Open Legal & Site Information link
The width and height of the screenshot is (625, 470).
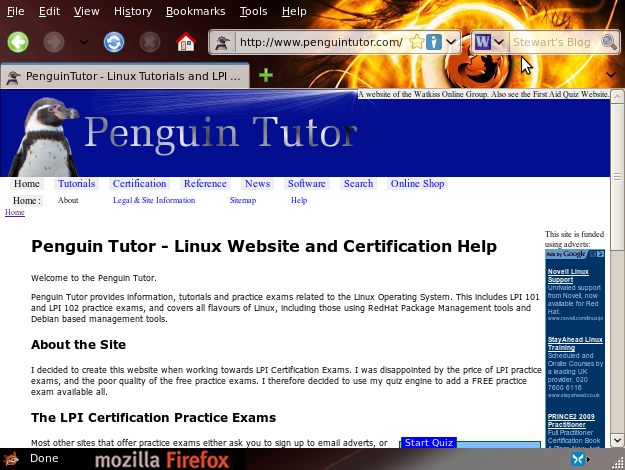(x=154, y=201)
